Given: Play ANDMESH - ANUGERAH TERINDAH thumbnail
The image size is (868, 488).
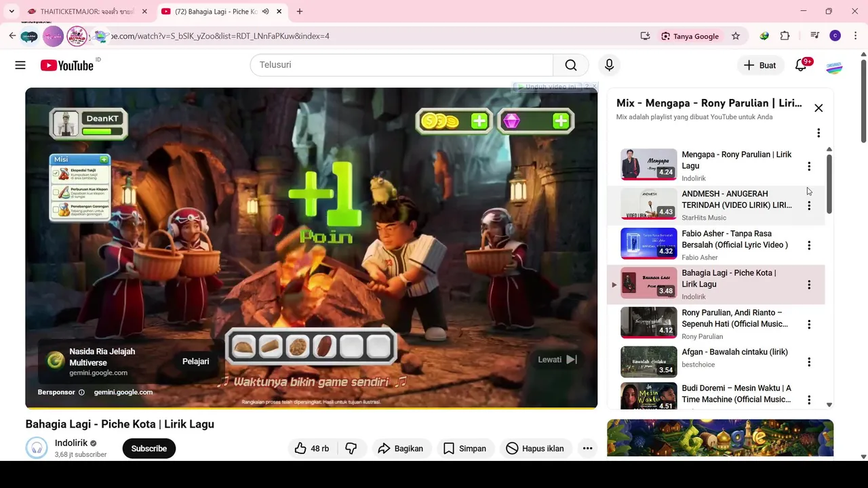Looking at the screenshot, I should (x=649, y=204).
